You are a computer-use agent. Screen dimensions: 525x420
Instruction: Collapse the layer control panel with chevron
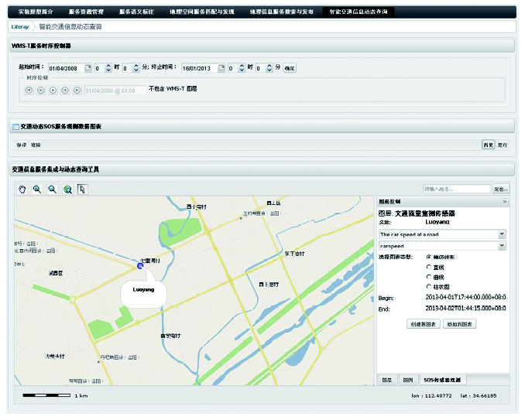pos(505,201)
